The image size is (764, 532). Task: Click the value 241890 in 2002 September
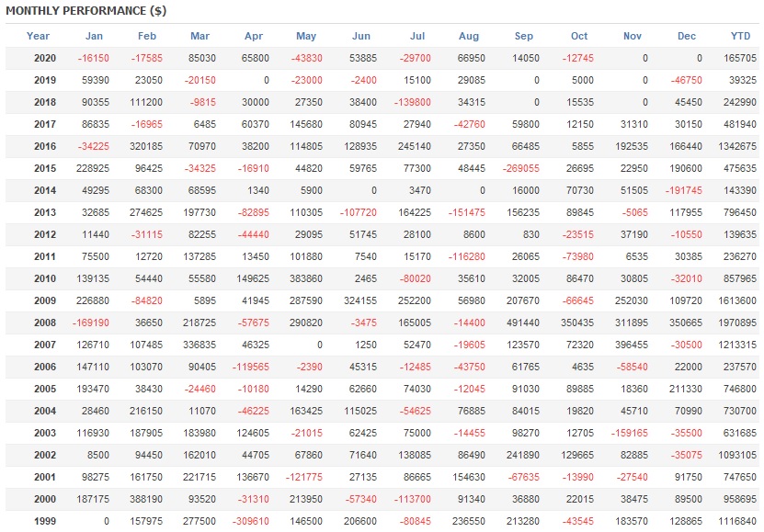523,455
